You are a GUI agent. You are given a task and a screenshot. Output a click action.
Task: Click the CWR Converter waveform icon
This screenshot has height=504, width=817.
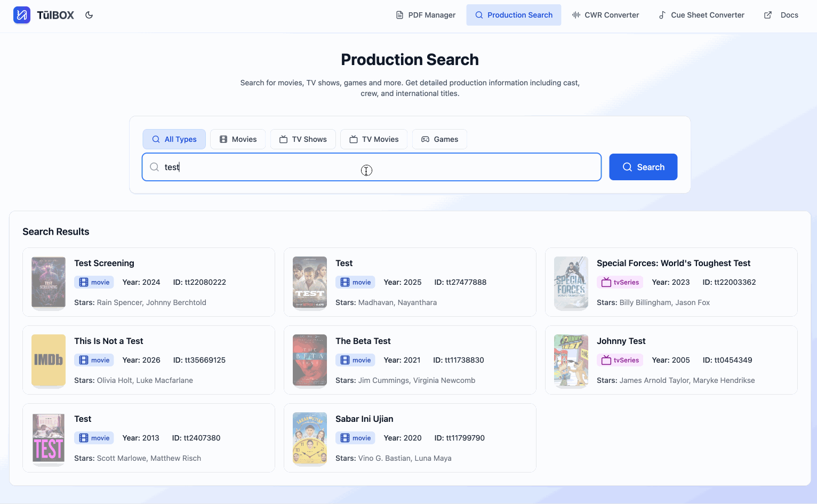[x=576, y=15]
